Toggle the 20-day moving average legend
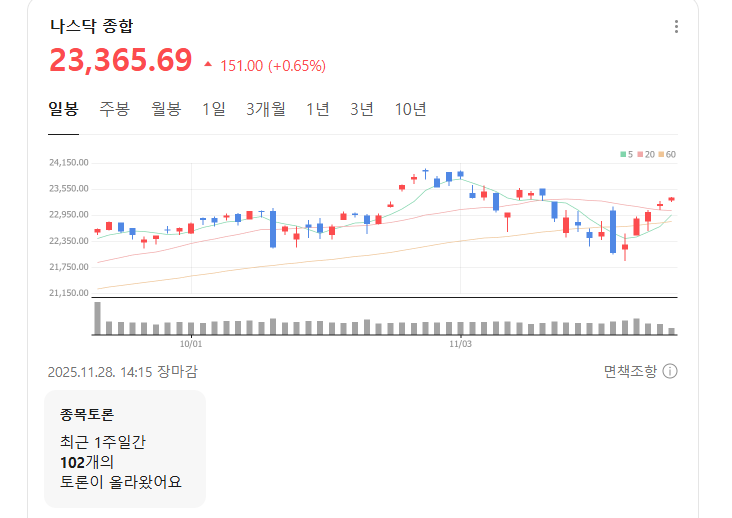 (646, 154)
